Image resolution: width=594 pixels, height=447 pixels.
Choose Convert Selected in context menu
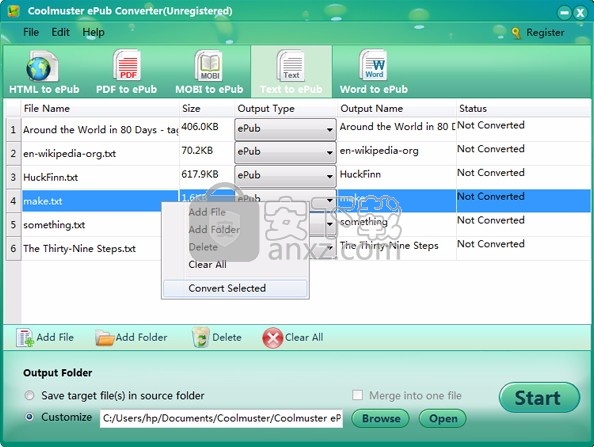click(x=235, y=288)
